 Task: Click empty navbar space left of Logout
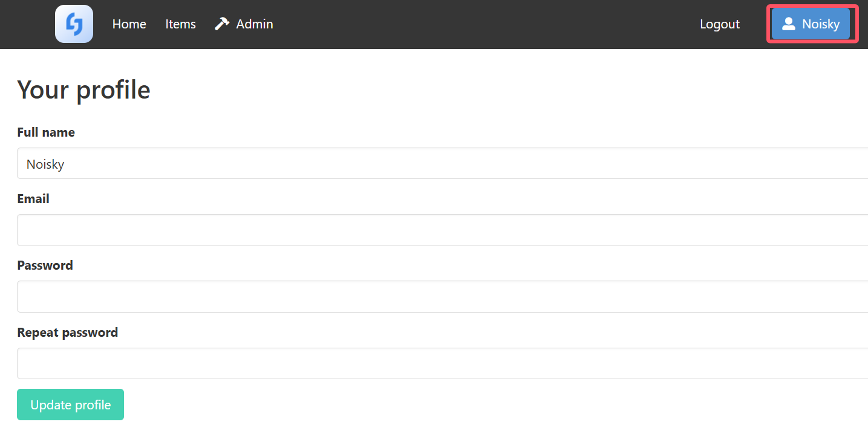(x=484, y=24)
